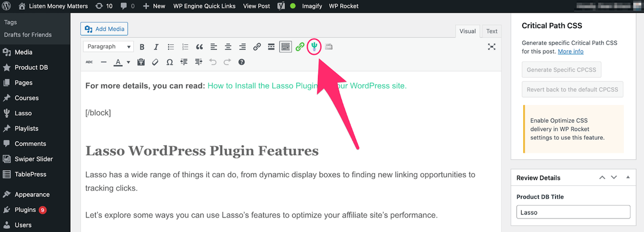This screenshot has width=644, height=232.
Task: Click Generate Specific CPCSS button
Action: point(562,70)
